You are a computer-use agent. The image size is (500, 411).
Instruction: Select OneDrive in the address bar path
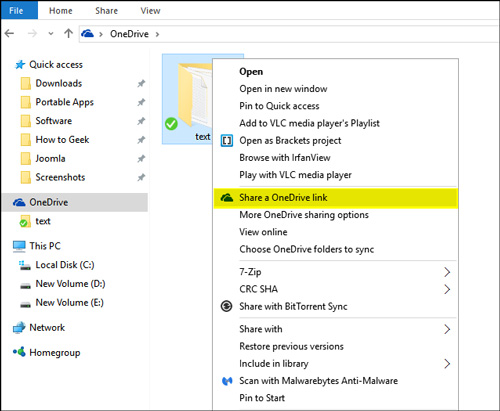pyautogui.click(x=129, y=34)
